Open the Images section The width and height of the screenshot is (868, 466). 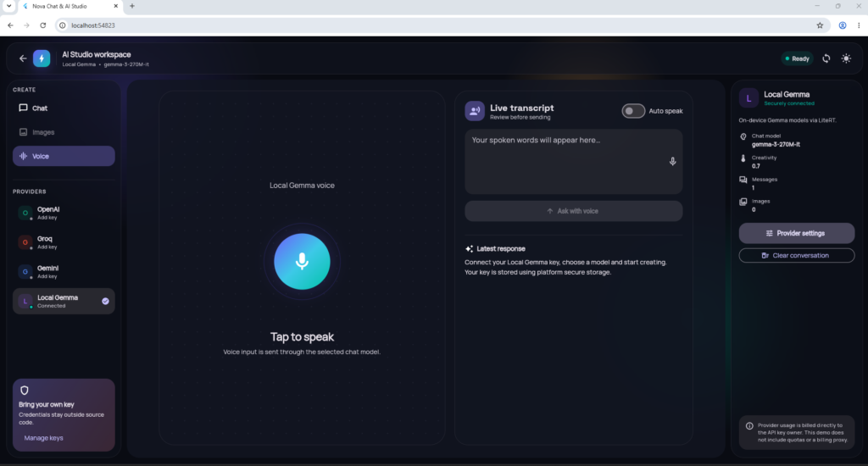click(x=64, y=132)
